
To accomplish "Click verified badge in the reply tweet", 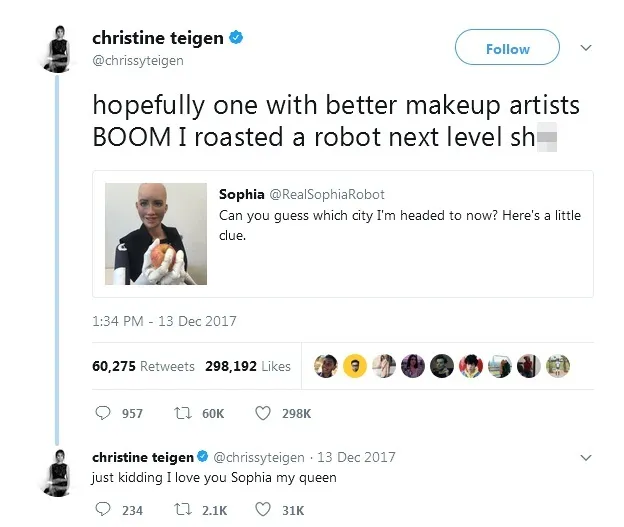I will tap(203, 457).
